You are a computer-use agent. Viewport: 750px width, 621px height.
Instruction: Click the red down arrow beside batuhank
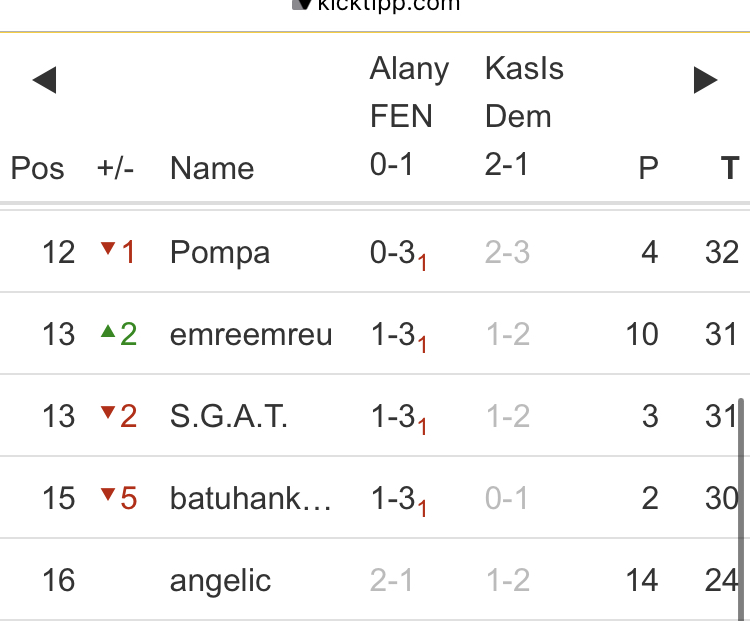(108, 494)
